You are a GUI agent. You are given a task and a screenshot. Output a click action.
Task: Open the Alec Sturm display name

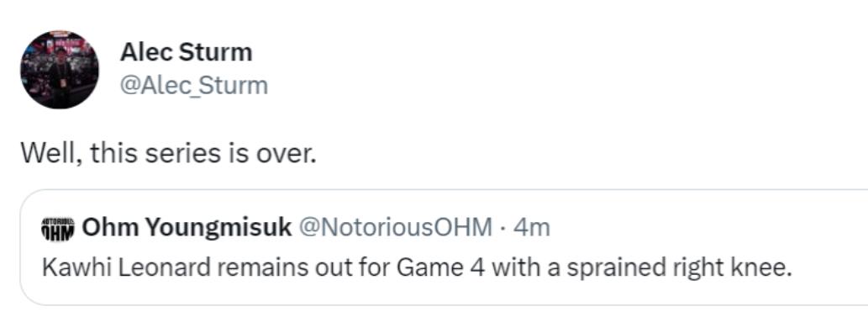(x=186, y=53)
